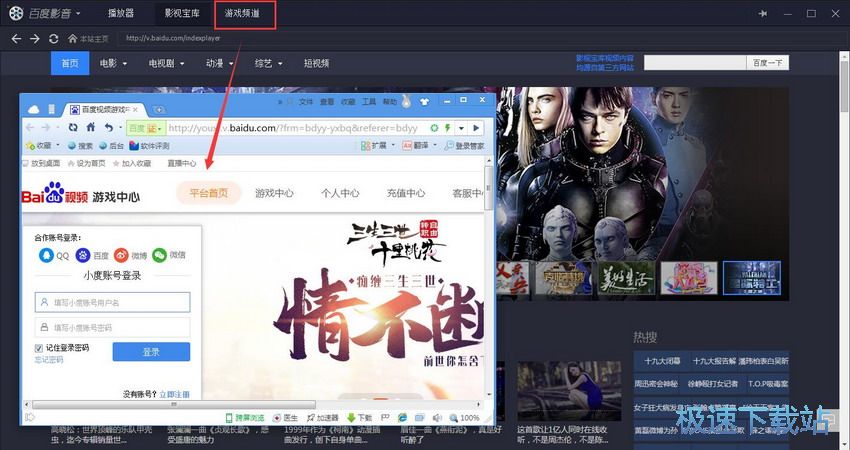Image resolution: width=850 pixels, height=450 pixels.
Task: Click the skin (T-shirt) icon in browser
Action: [423, 101]
